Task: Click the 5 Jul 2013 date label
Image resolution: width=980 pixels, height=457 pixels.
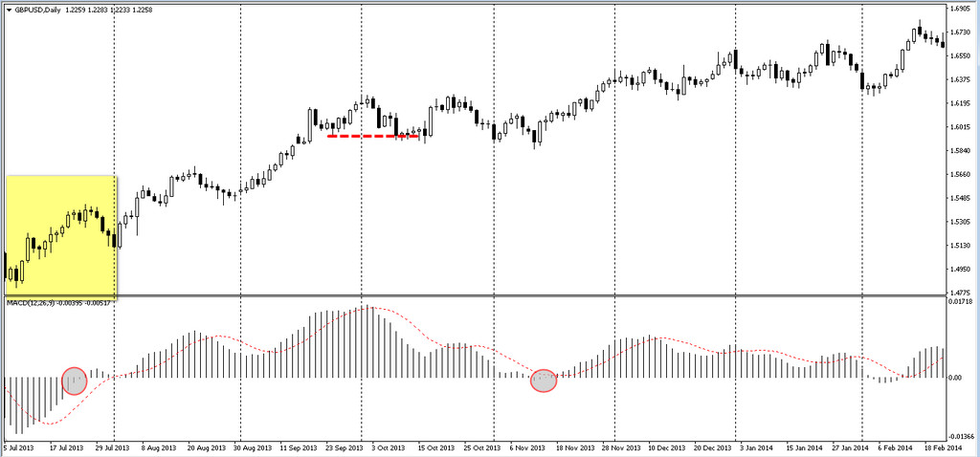Action: click(x=21, y=446)
